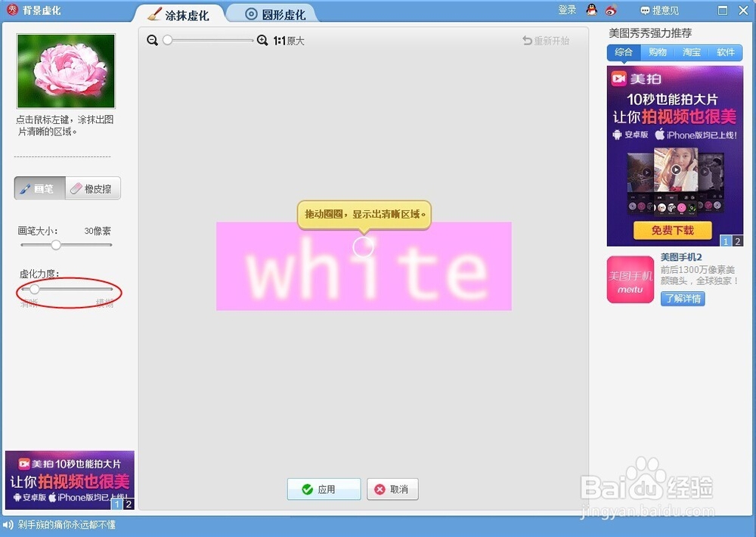Screen dimensions: 756x537
Task: Click the speaker icon in status bar
Action: pos(8,525)
